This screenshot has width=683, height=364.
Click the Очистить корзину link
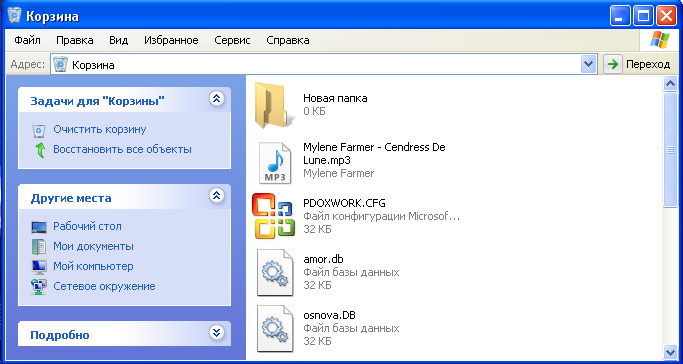(x=100, y=130)
